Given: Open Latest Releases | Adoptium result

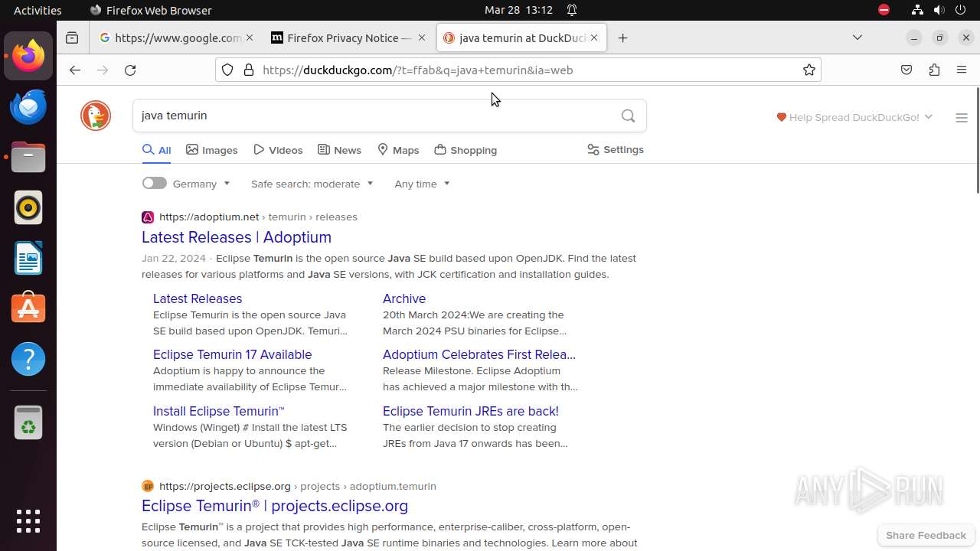Looking at the screenshot, I should click(x=237, y=237).
